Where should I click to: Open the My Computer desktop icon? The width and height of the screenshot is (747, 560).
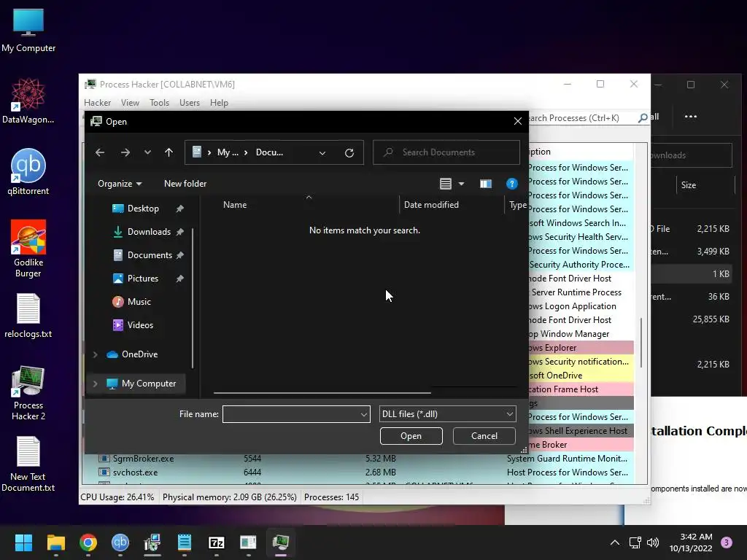[28, 30]
